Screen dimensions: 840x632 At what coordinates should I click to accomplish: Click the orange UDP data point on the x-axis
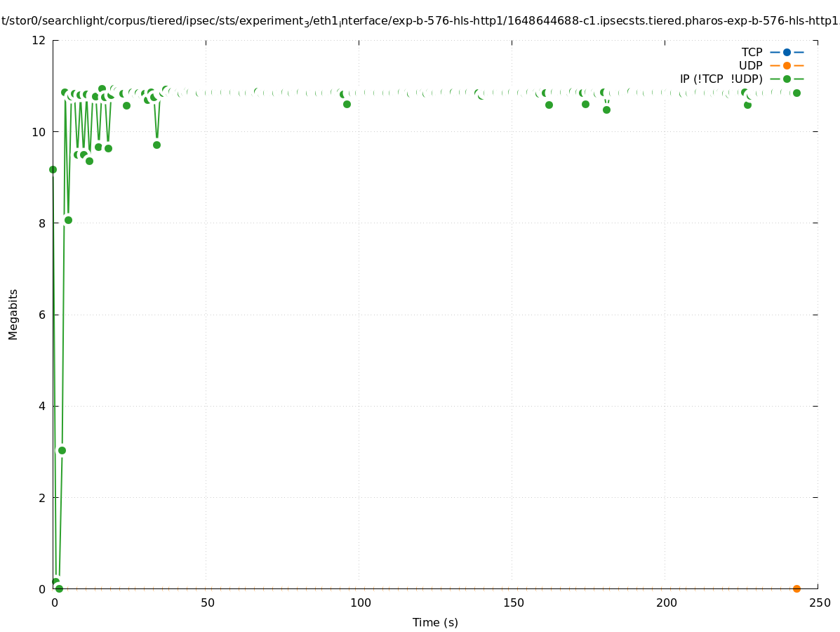point(796,588)
